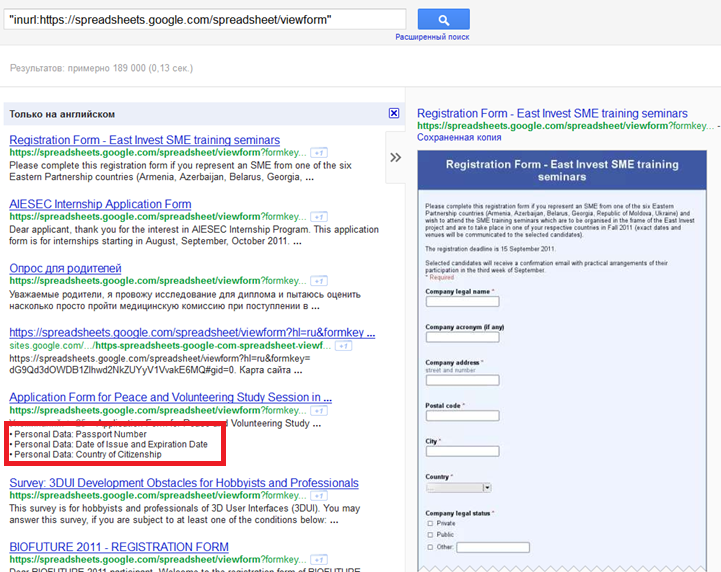Open AIESEC Internship Application Form link
The width and height of the screenshot is (721, 572).
pos(100,204)
